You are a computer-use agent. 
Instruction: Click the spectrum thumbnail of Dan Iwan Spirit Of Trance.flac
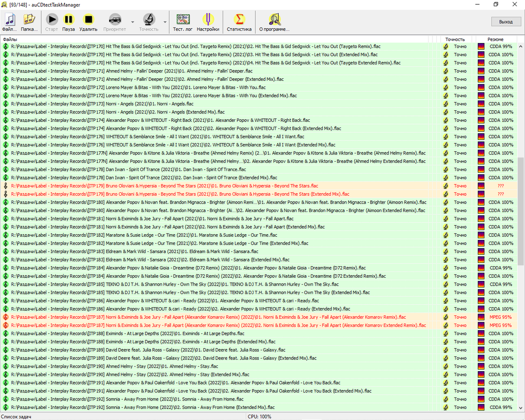(x=481, y=170)
